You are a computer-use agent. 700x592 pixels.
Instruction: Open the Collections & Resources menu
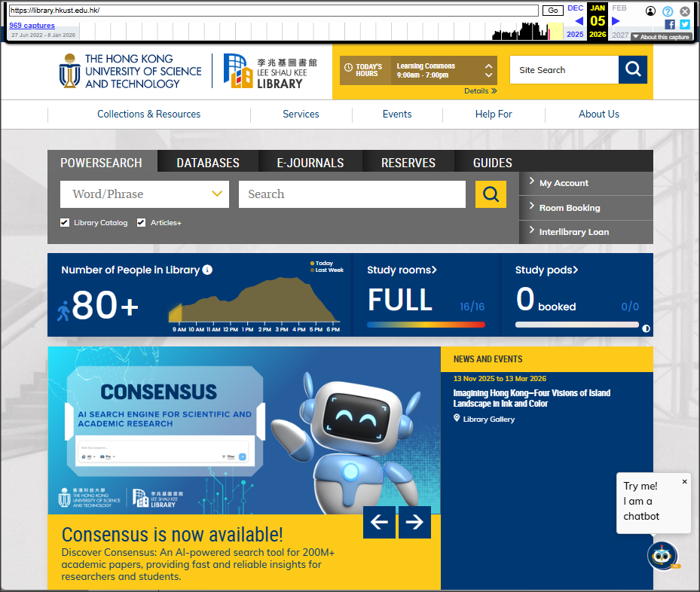tap(148, 114)
